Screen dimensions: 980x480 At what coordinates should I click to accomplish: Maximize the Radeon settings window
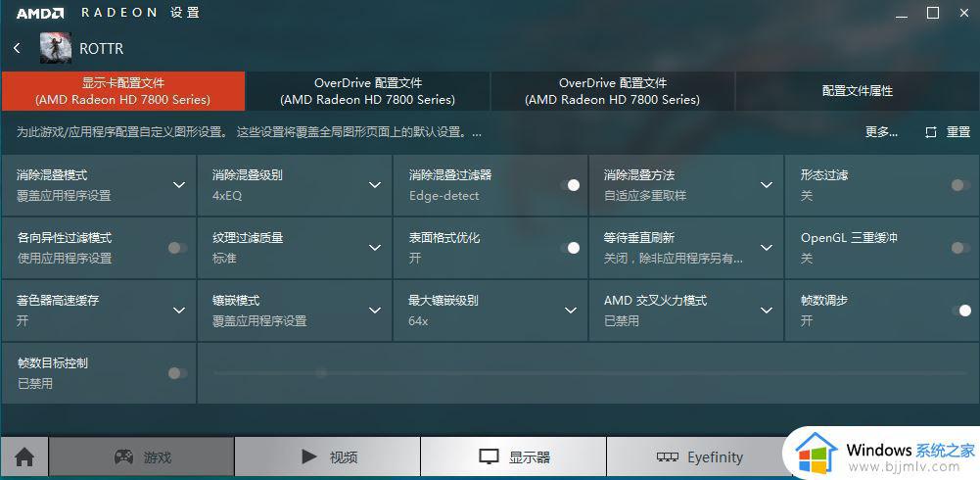pos(933,13)
